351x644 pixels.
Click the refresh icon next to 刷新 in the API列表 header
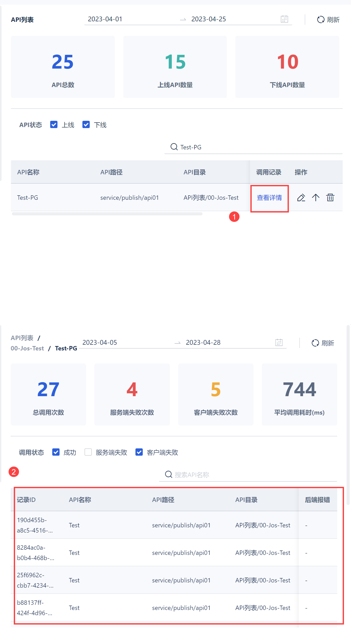321,19
